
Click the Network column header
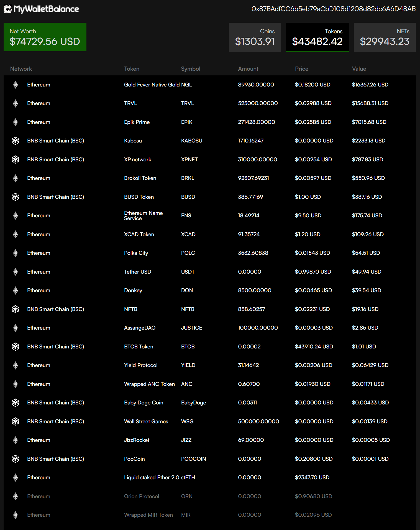click(x=21, y=69)
